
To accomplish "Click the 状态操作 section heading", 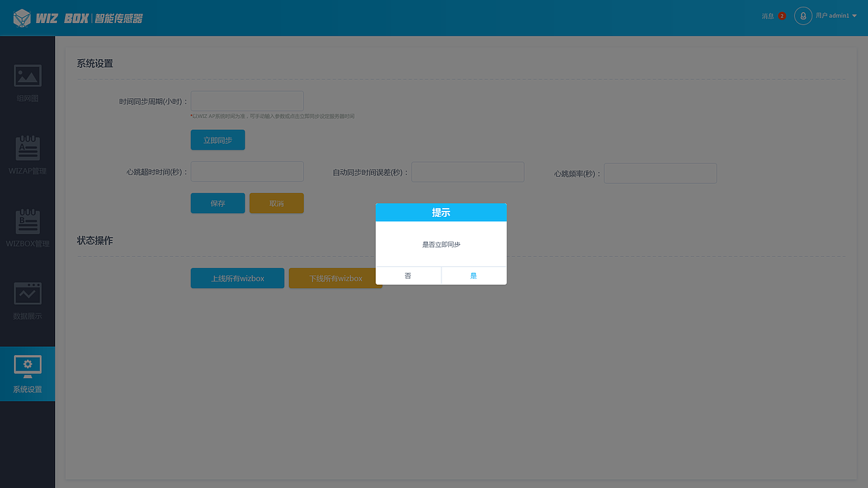I will 95,241.
